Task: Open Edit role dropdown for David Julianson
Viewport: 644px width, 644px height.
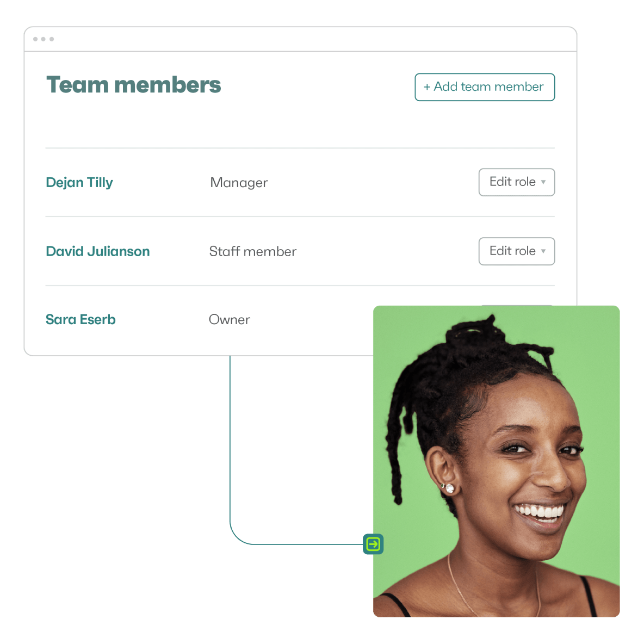Action: (x=517, y=251)
